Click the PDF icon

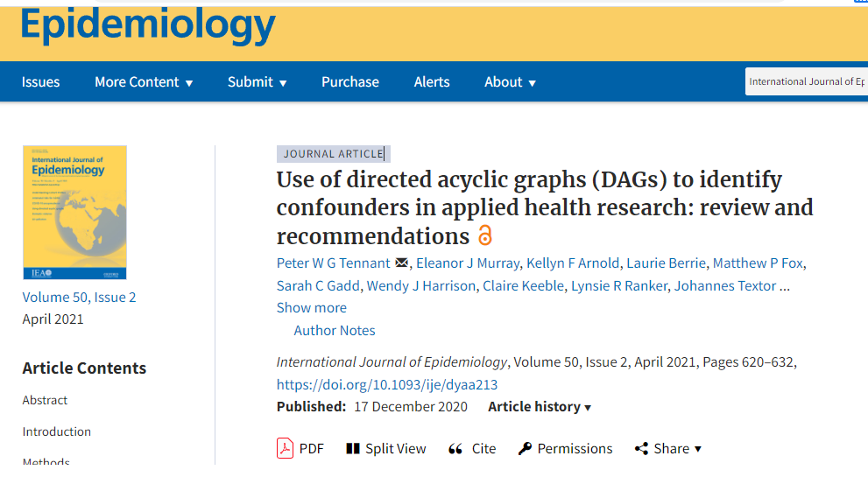(285, 449)
